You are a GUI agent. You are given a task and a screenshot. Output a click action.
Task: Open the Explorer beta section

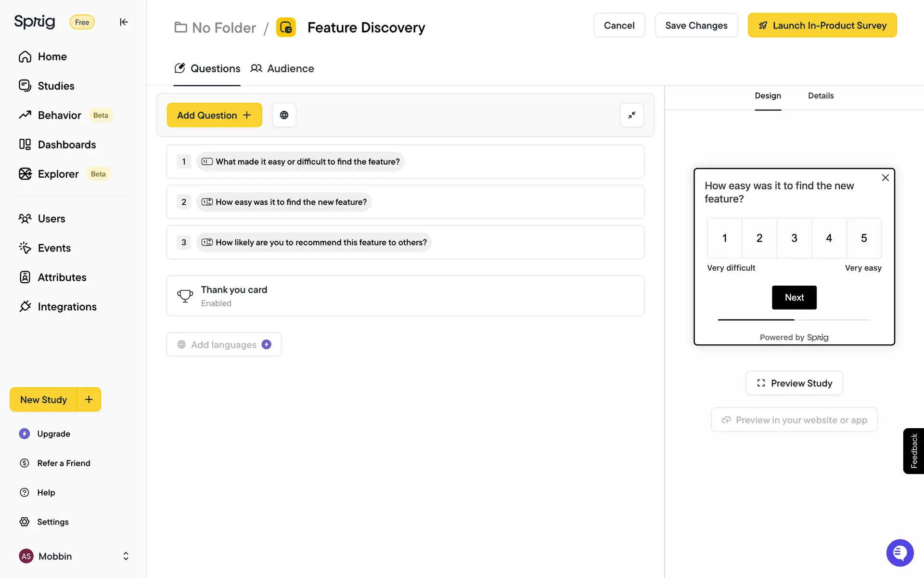point(58,174)
